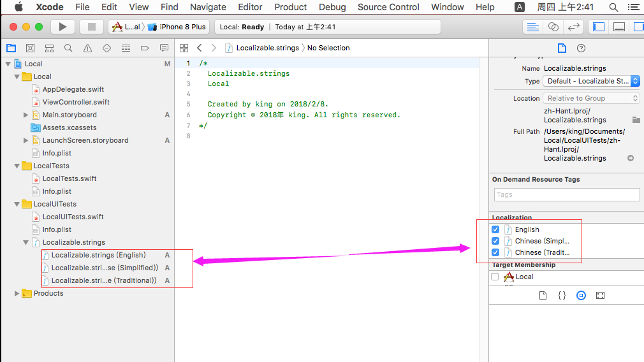Show the Code Snippet library
The image size is (644, 362).
[x=562, y=296]
